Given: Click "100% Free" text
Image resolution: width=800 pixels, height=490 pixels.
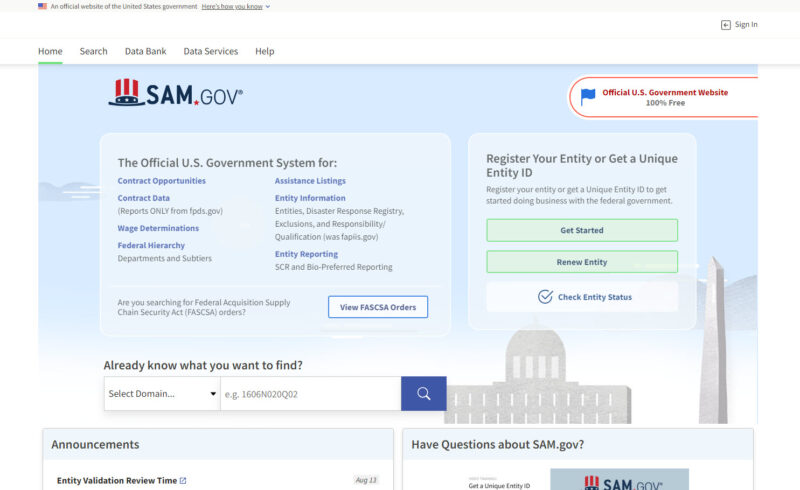Looking at the screenshot, I should pos(665,103).
